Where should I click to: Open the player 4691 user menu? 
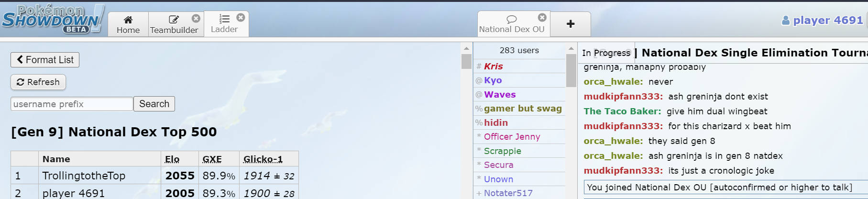822,20
